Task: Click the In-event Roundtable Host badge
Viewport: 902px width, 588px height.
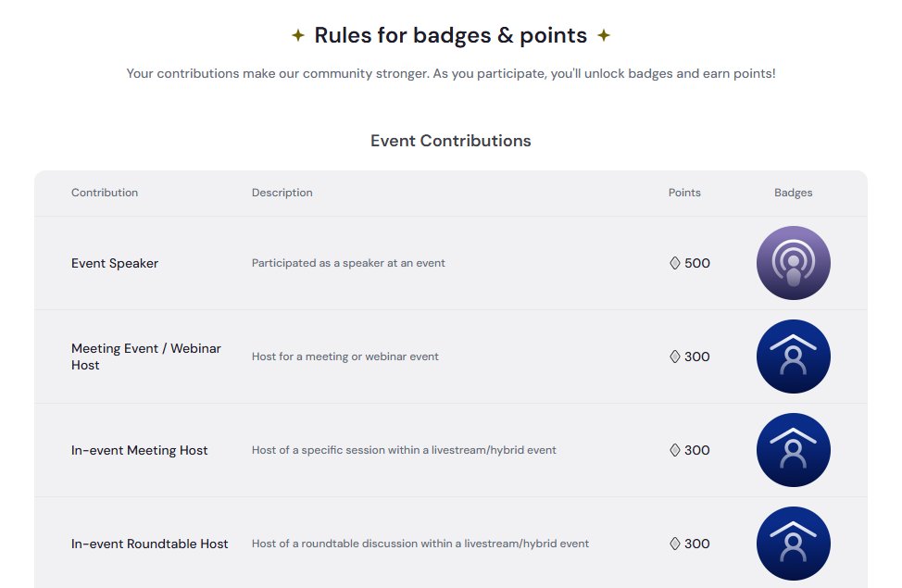Action: 794,544
